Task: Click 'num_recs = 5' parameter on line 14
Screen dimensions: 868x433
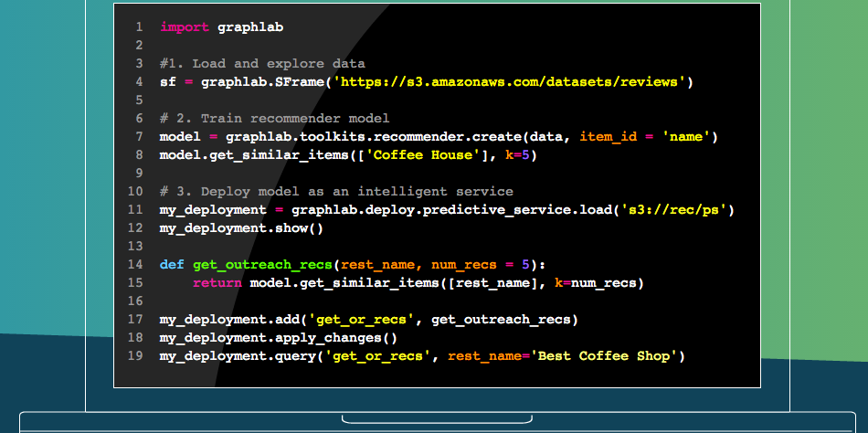Action: [x=481, y=265]
